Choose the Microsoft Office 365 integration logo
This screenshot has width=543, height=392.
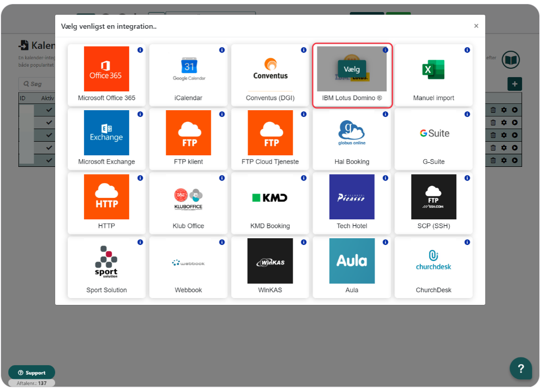click(107, 69)
